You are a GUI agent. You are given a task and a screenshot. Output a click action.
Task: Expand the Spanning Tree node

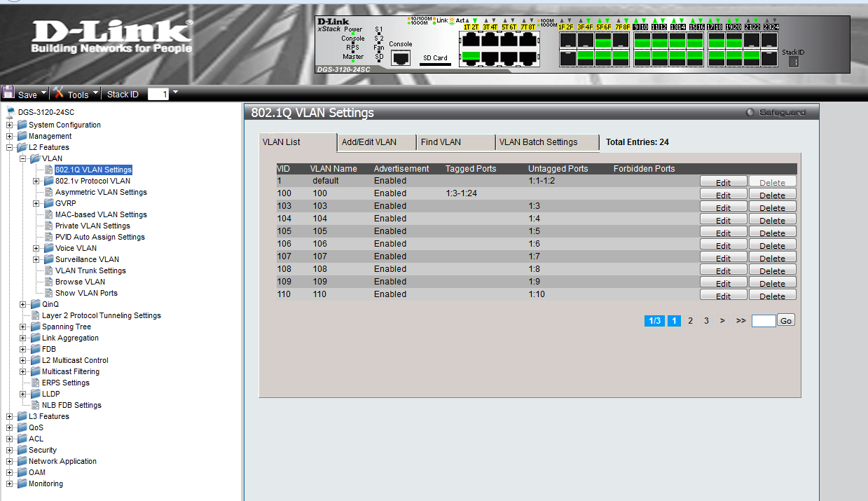coord(23,327)
